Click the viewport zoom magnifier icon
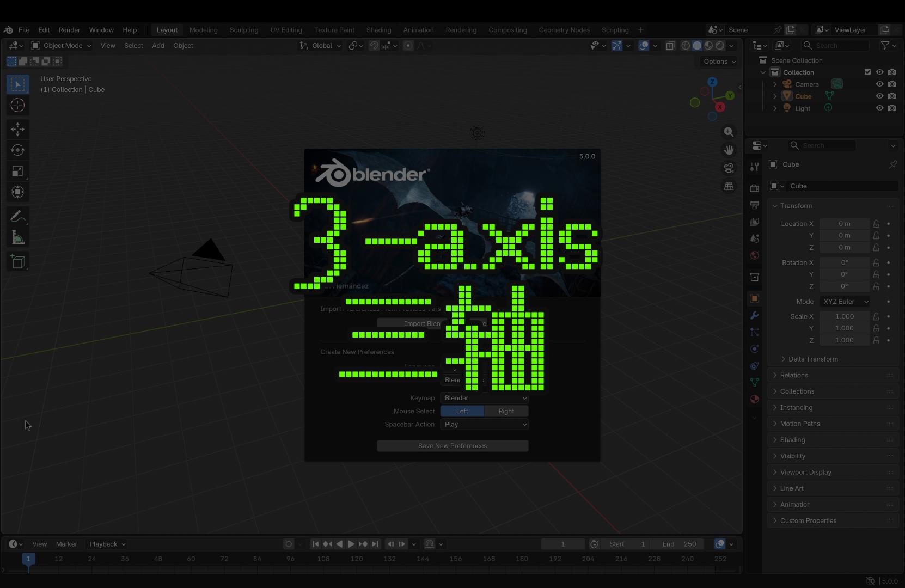The width and height of the screenshot is (905, 588). [x=729, y=132]
